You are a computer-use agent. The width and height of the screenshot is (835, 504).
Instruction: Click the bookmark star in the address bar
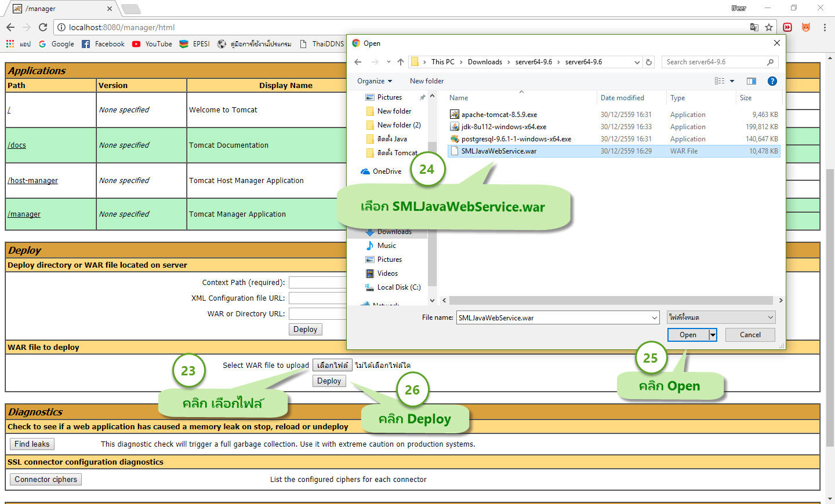point(768,27)
